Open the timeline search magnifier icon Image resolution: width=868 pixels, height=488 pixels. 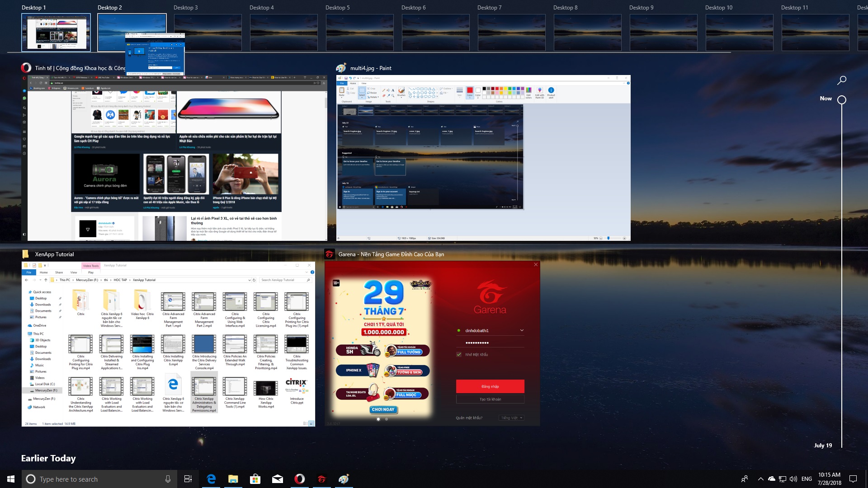click(x=841, y=80)
